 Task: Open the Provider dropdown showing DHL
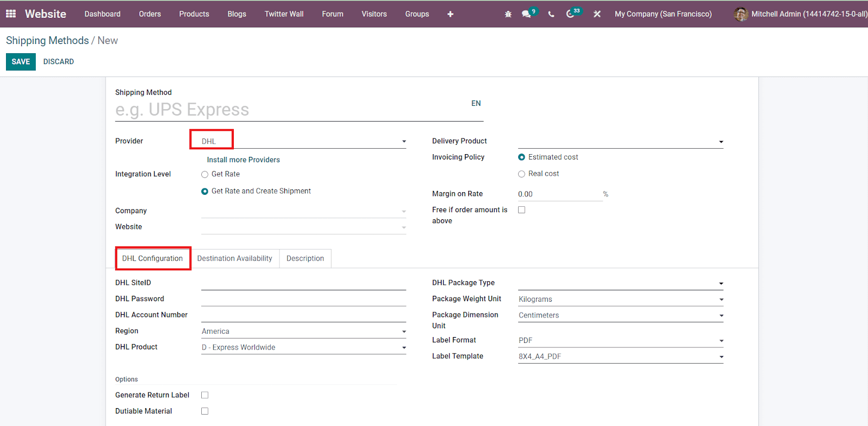pos(304,141)
